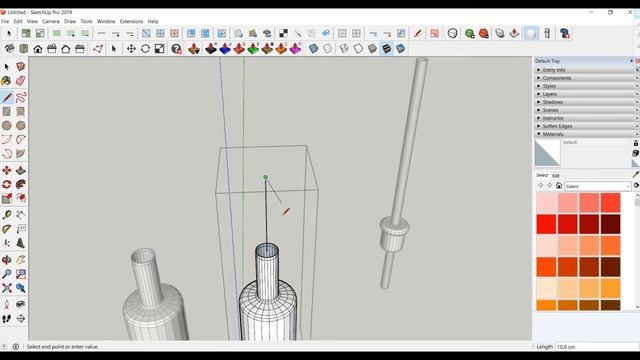Choose the Orbit tool
640x360 pixels.
[7, 260]
